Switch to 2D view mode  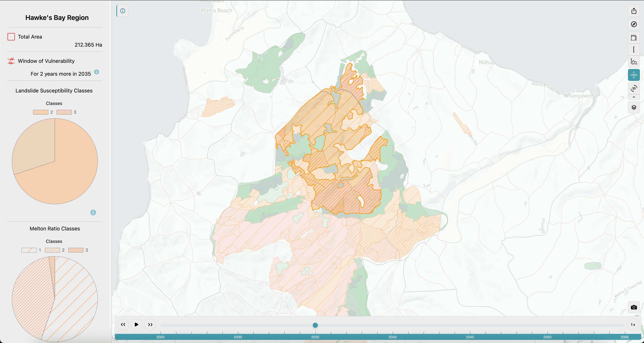(634, 75)
